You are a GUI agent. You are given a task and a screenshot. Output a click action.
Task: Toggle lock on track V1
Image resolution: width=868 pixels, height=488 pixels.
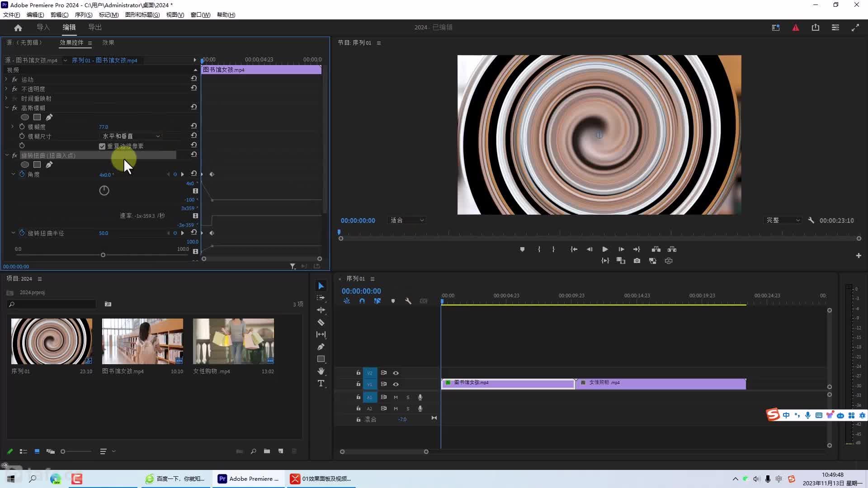(359, 384)
